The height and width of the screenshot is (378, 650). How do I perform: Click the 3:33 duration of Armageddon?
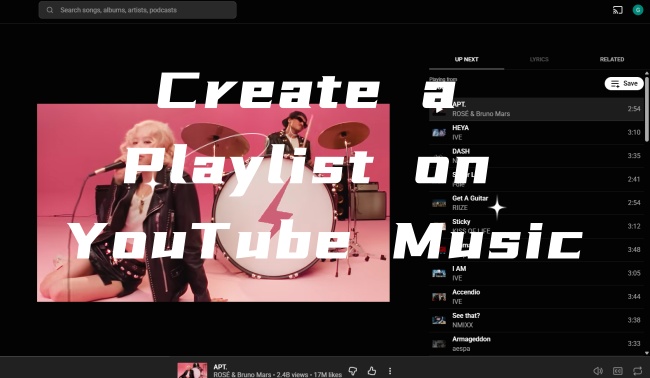pos(634,344)
